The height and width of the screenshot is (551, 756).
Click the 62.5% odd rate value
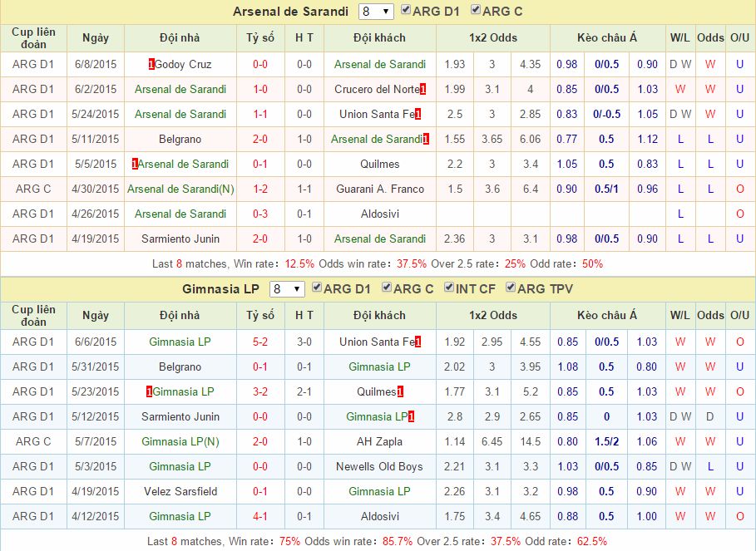(592, 541)
